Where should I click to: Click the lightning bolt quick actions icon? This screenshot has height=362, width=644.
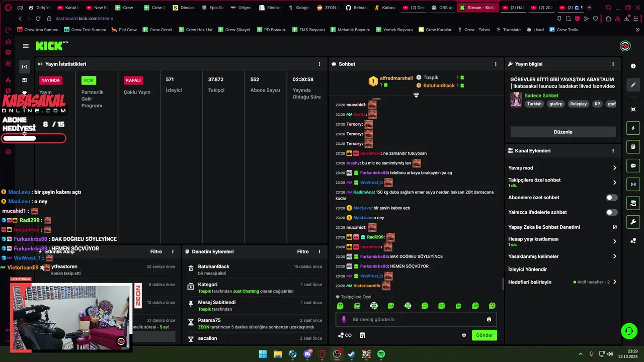[x=633, y=128]
